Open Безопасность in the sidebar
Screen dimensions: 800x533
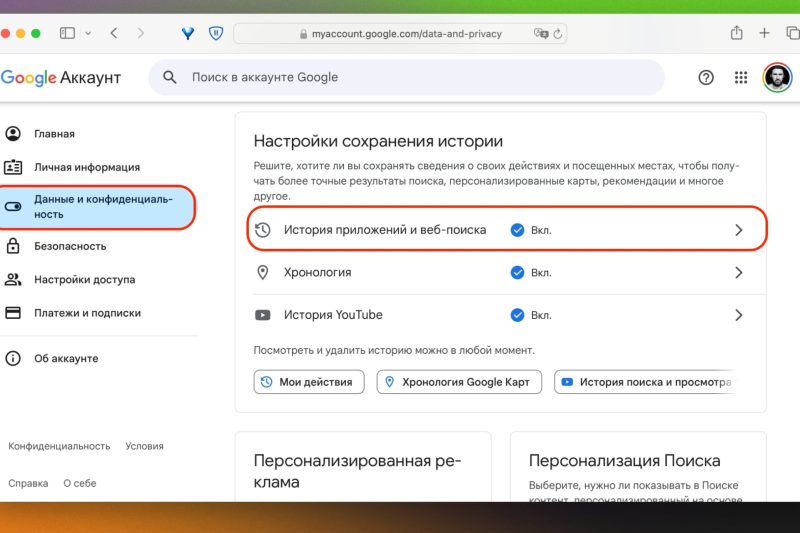tap(70, 246)
